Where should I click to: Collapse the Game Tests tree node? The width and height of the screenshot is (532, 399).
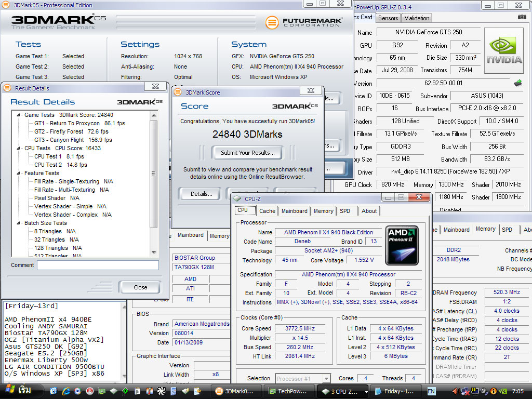(18, 115)
